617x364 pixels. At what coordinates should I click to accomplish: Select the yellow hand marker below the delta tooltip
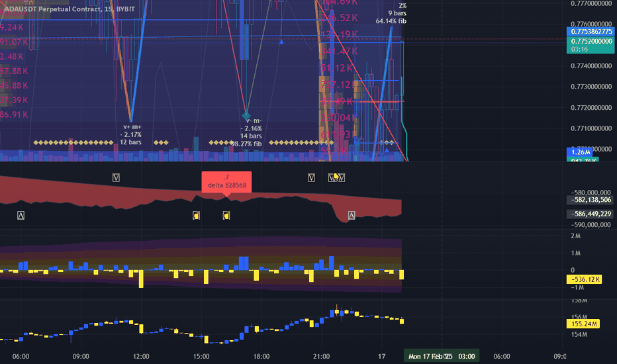[226, 215]
